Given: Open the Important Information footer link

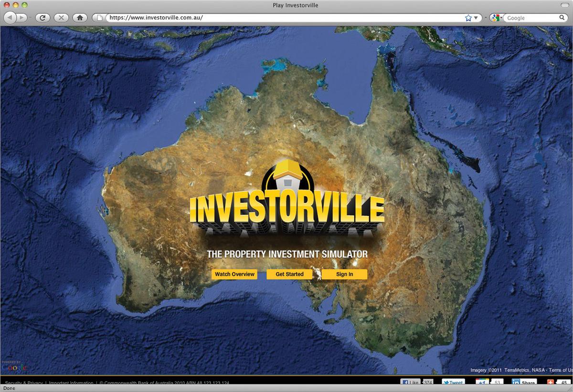Looking at the screenshot, I should click(x=71, y=383).
